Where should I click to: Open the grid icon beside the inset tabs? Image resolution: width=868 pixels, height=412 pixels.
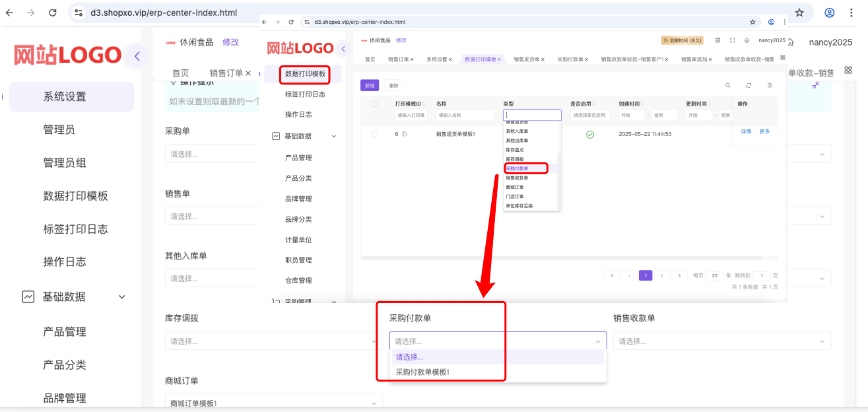783,57
